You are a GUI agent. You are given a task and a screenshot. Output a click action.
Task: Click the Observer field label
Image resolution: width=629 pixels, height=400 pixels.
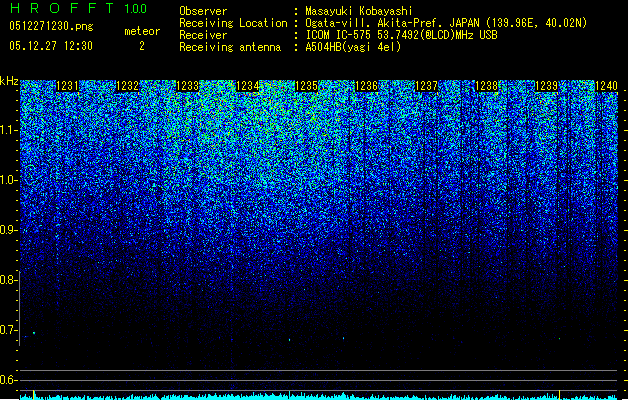point(203,11)
